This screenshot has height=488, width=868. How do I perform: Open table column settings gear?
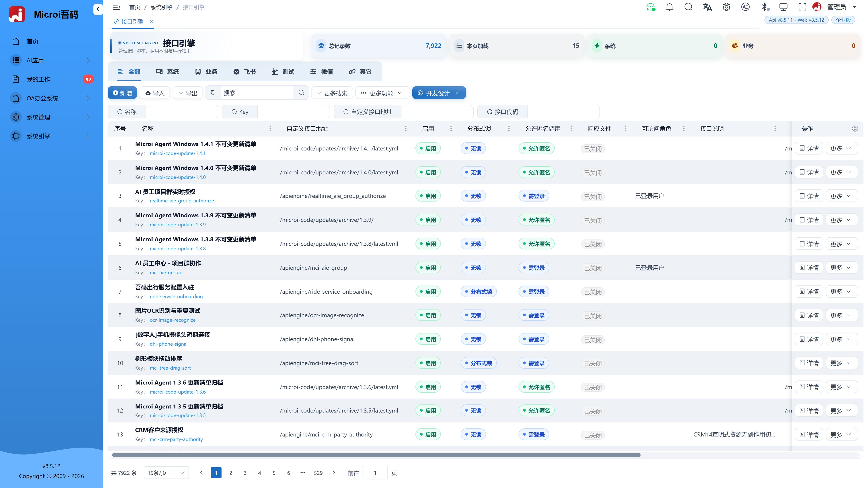pyautogui.click(x=855, y=129)
